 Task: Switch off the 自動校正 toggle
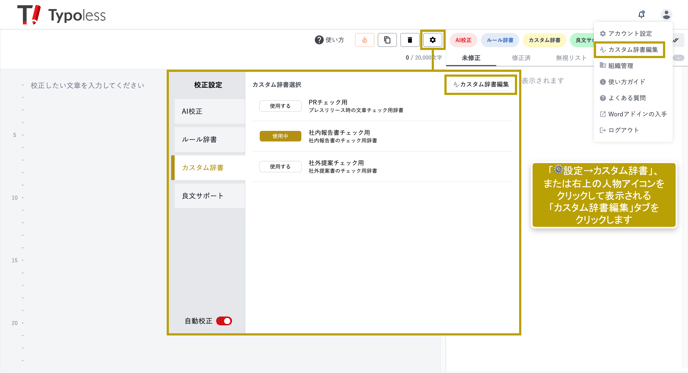(x=224, y=321)
